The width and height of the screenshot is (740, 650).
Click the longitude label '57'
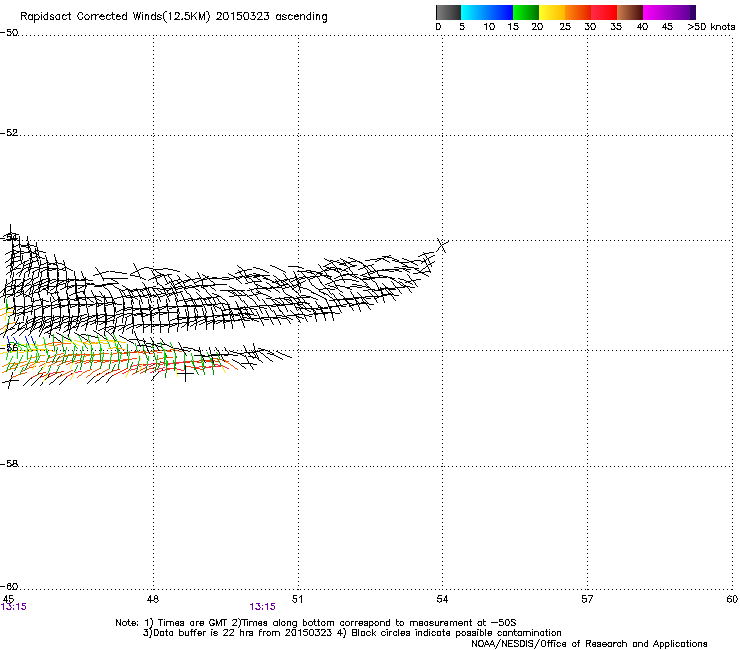pos(587,599)
